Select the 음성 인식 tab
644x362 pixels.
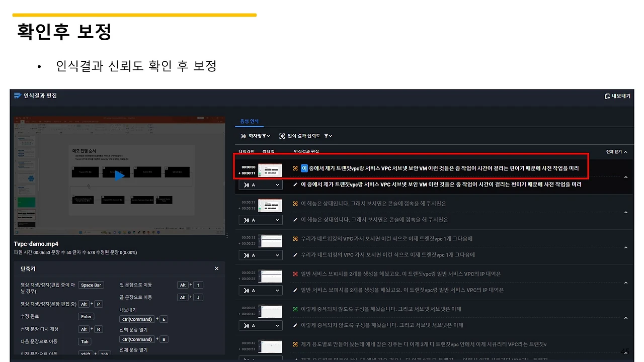[x=250, y=121]
